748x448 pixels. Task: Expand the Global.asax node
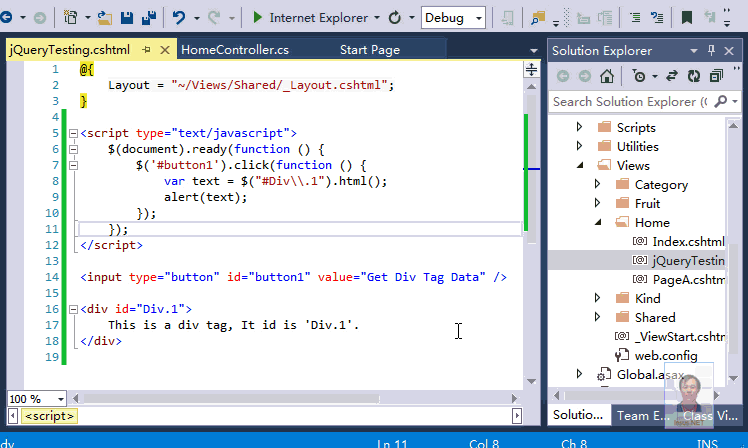point(579,374)
